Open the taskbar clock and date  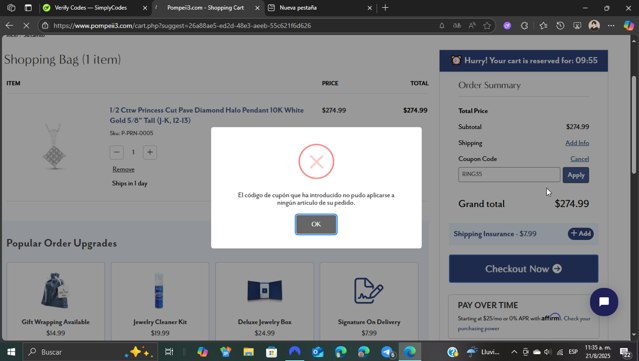pos(597,352)
